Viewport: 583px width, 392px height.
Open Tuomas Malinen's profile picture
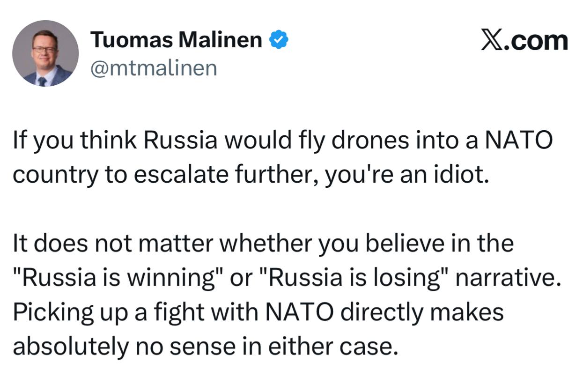tap(45, 53)
